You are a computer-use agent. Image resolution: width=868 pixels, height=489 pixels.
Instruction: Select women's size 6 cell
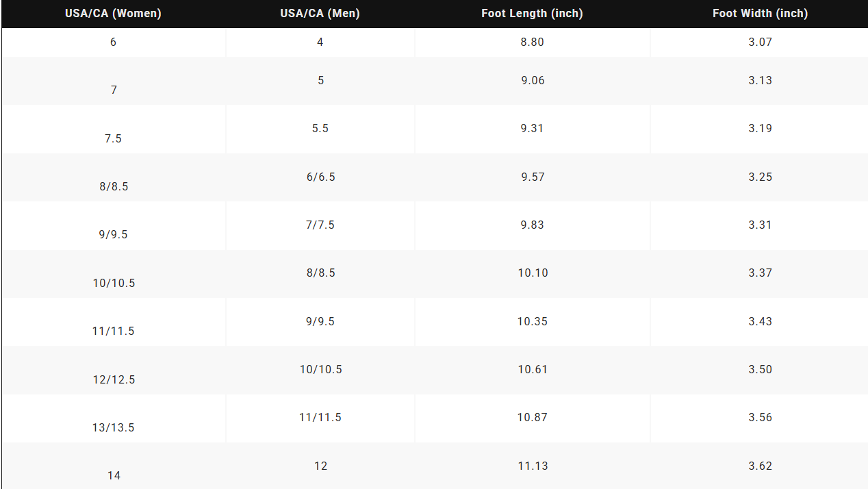pyautogui.click(x=114, y=42)
